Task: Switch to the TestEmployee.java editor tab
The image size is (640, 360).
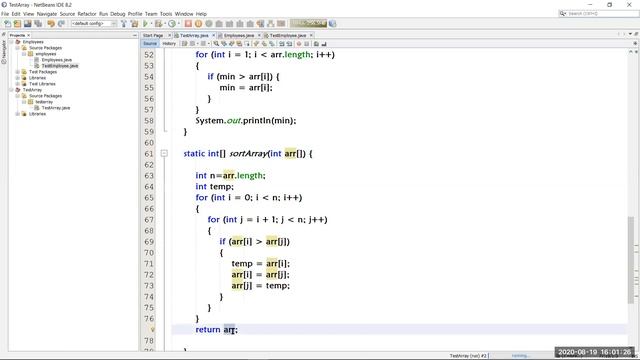Action: (287, 36)
